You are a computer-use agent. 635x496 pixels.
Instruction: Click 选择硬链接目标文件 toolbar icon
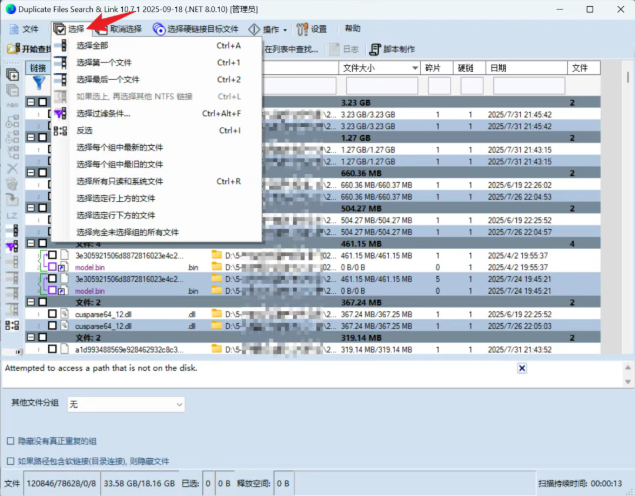(158, 29)
